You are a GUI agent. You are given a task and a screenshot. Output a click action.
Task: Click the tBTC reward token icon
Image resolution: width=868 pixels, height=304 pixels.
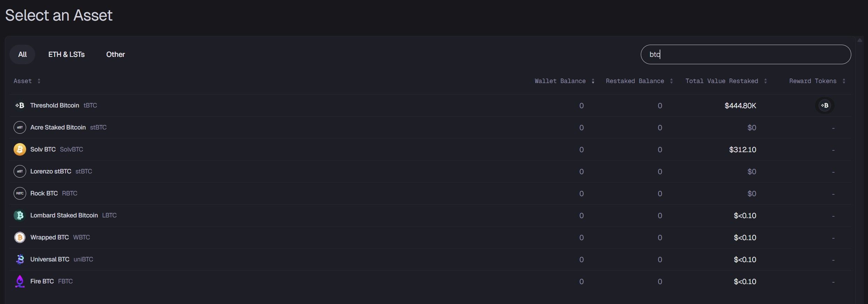(824, 105)
